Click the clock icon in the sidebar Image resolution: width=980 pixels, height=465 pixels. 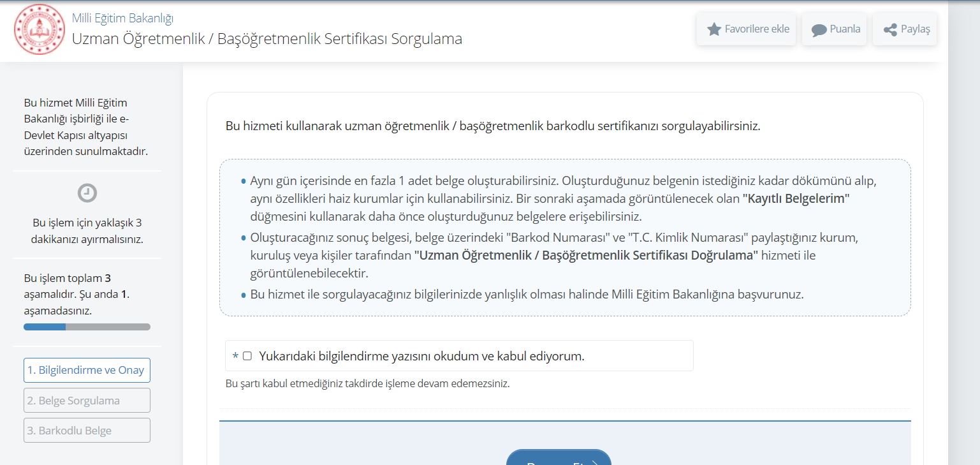coord(87,193)
